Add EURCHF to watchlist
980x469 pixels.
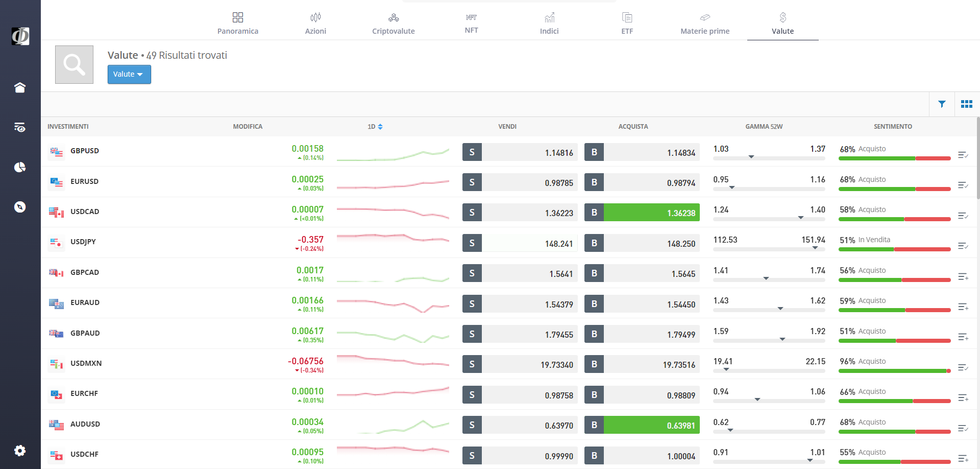[963, 397]
